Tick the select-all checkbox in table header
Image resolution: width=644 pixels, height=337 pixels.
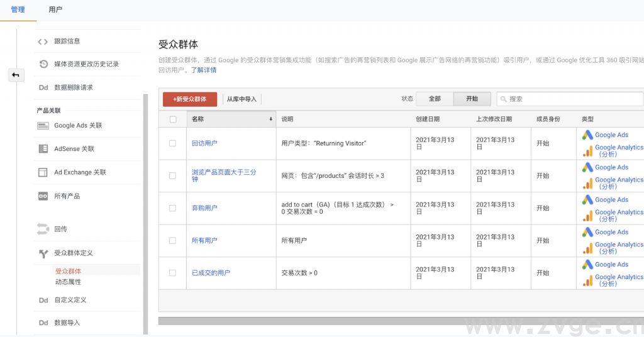click(173, 119)
